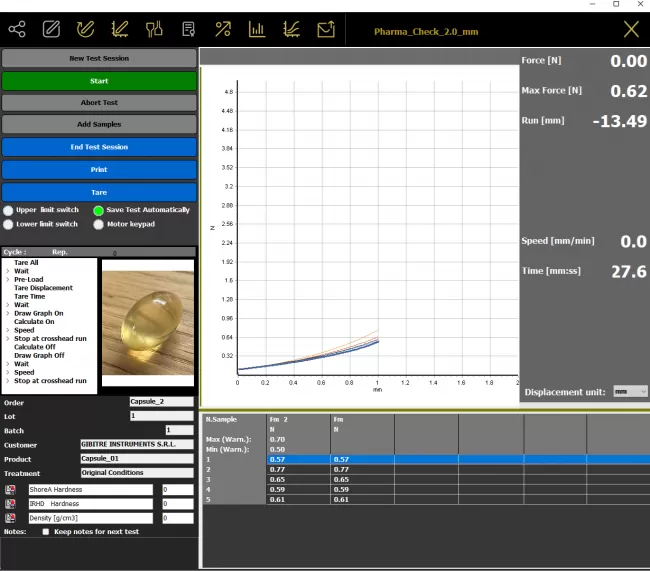This screenshot has width=650, height=571.
Task: Click the share network icon in the toolbar
Action: click(x=17, y=29)
